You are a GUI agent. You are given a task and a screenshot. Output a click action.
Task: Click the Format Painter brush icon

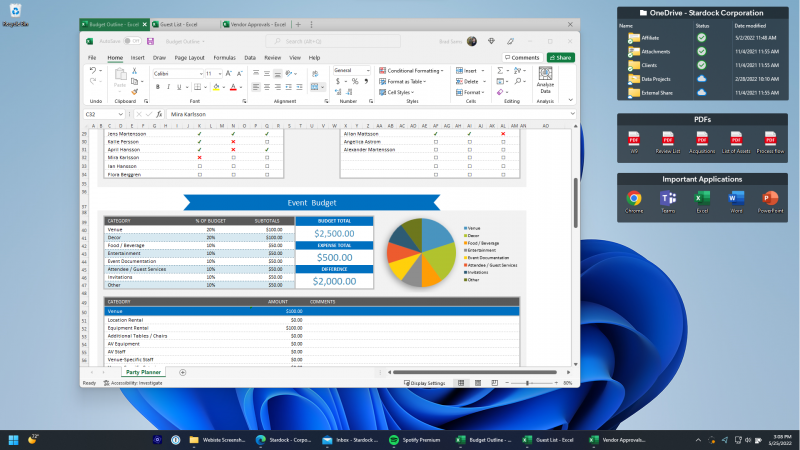pyautogui.click(x=134, y=91)
